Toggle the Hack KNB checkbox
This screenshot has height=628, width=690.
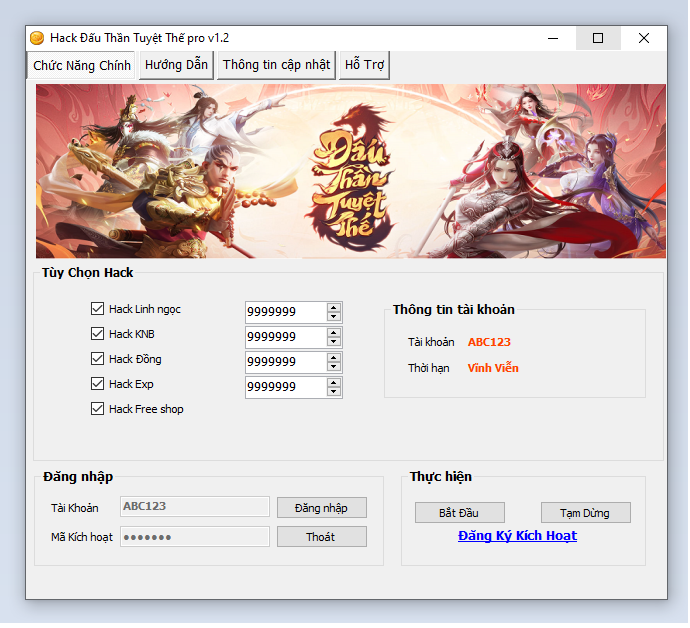(x=97, y=334)
